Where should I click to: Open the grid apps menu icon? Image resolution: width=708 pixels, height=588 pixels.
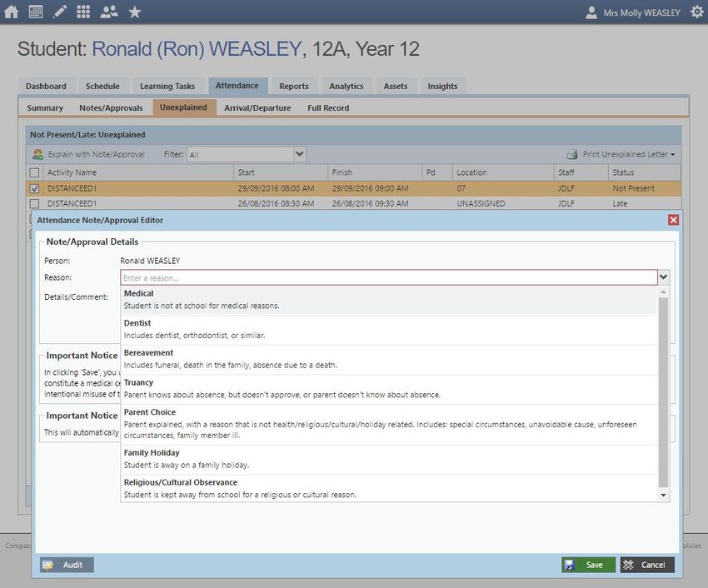[83, 12]
